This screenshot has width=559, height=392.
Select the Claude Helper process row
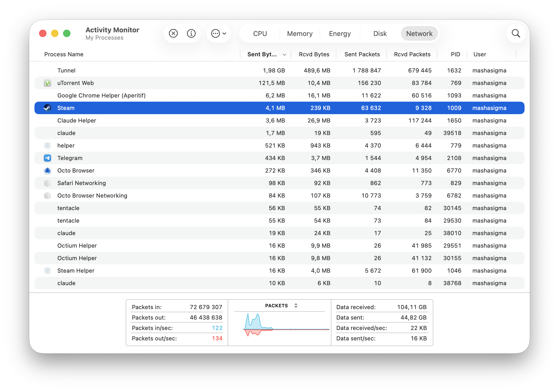pyautogui.click(x=279, y=120)
